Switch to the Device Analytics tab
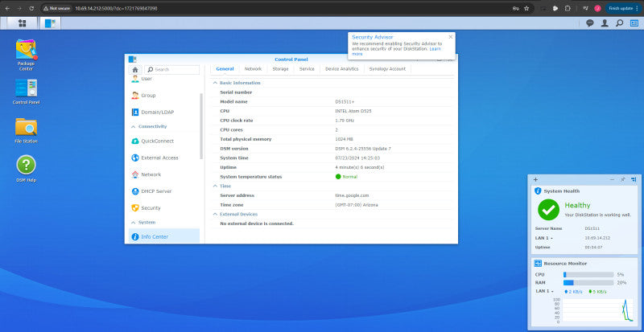Screen dimensions: 644x332 point(341,69)
